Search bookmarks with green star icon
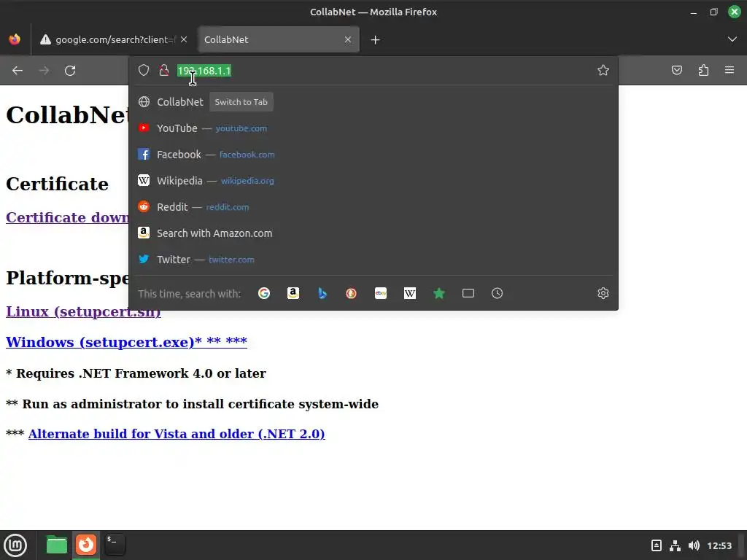Image resolution: width=747 pixels, height=560 pixels. pos(438,293)
